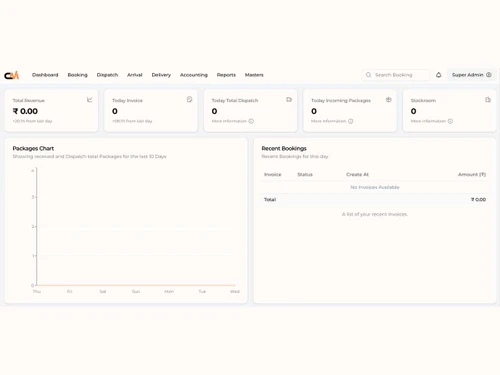Click info icon in Today Total Dispatch card

point(251,121)
